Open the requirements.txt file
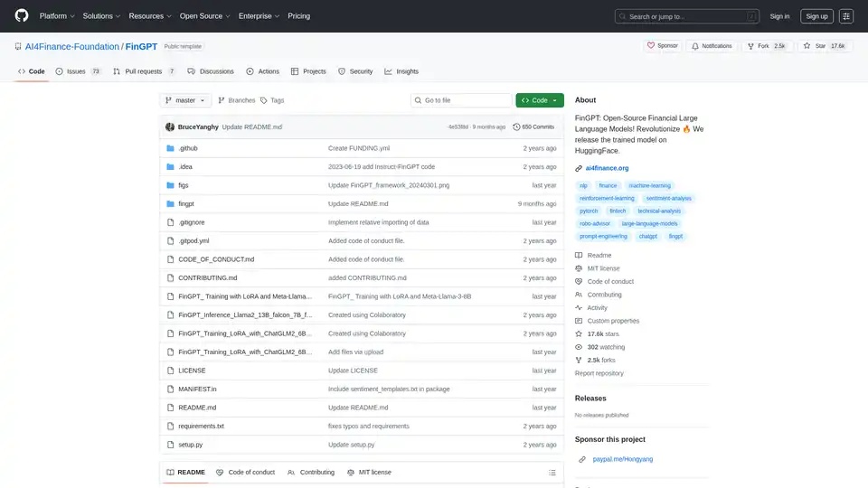 pyautogui.click(x=201, y=426)
